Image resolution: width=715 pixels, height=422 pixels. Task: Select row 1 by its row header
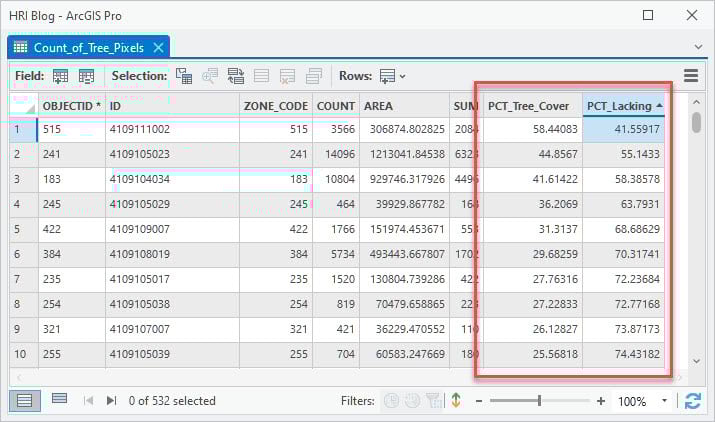[23, 130]
